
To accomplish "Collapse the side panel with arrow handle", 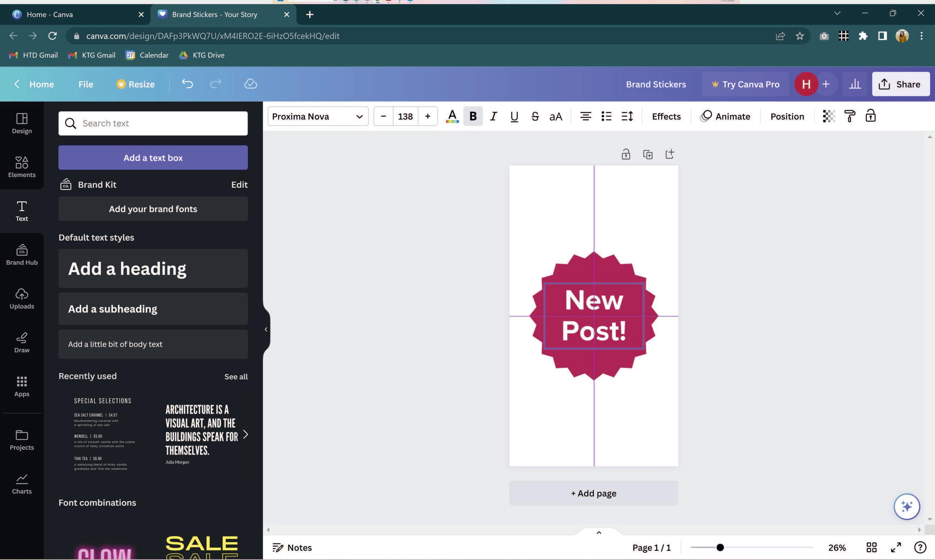I will tap(266, 330).
